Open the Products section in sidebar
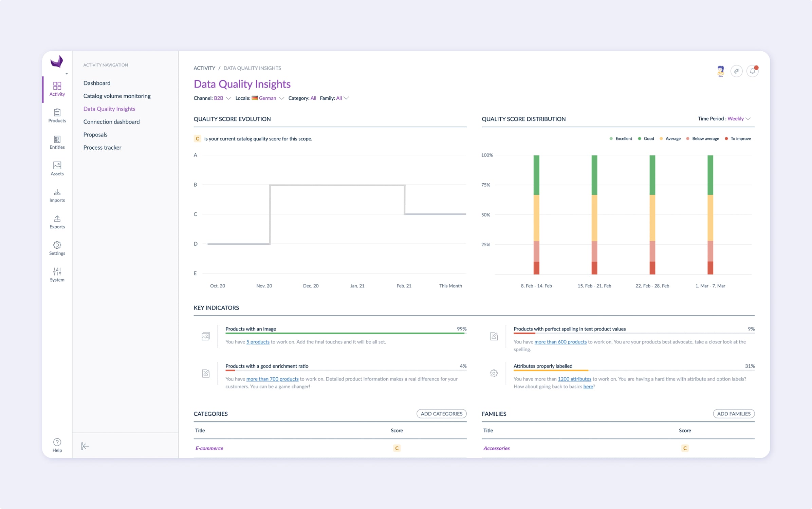This screenshot has height=509, width=812. click(57, 116)
